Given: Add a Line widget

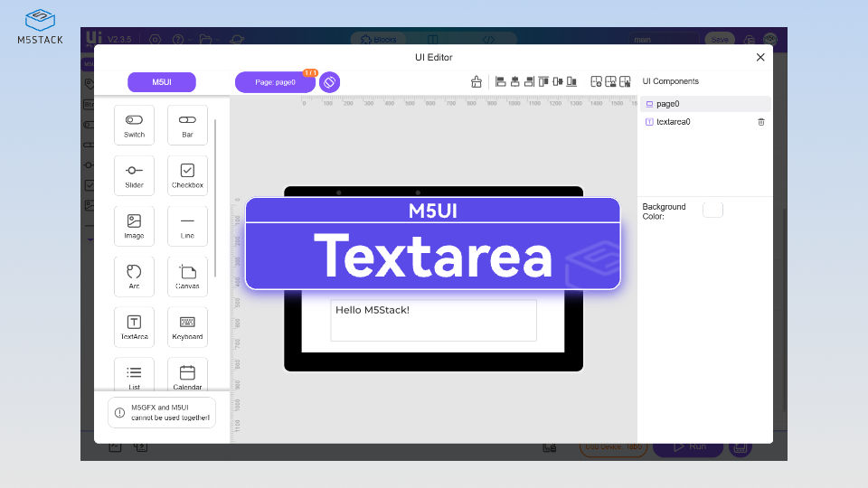Looking at the screenshot, I should (x=187, y=226).
